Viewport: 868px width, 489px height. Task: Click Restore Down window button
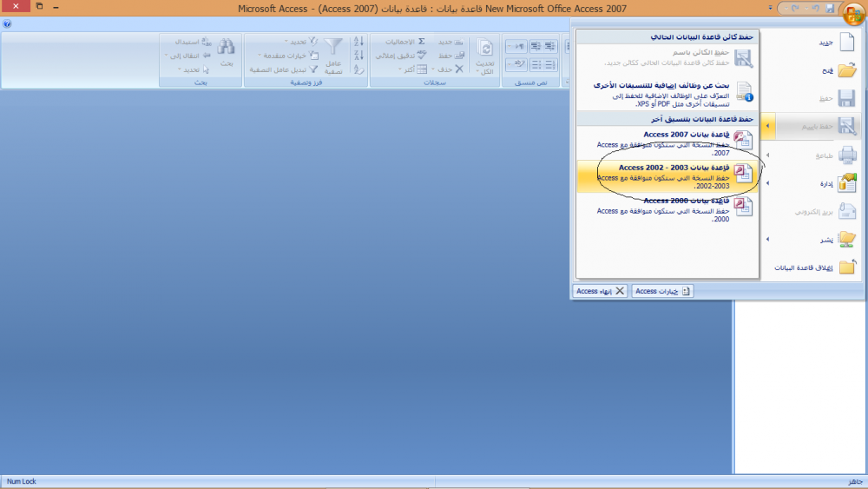click(39, 6)
